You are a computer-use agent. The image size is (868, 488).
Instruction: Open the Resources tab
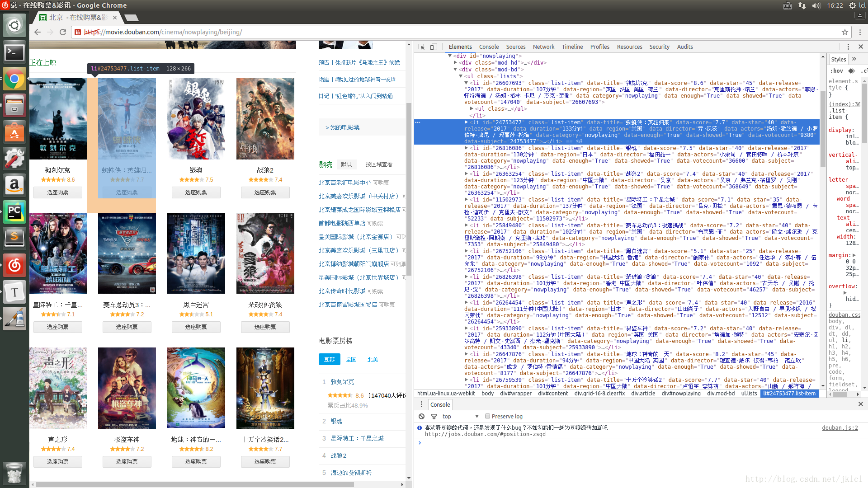629,47
